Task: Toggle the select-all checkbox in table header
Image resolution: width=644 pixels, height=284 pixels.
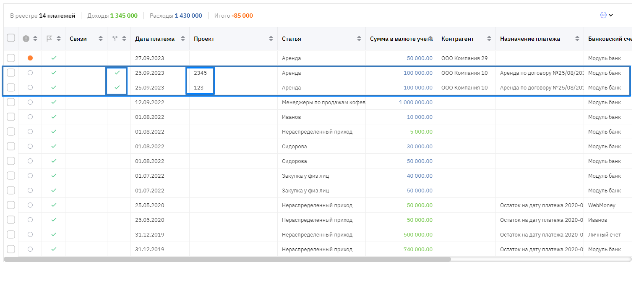Action: pos(11,38)
